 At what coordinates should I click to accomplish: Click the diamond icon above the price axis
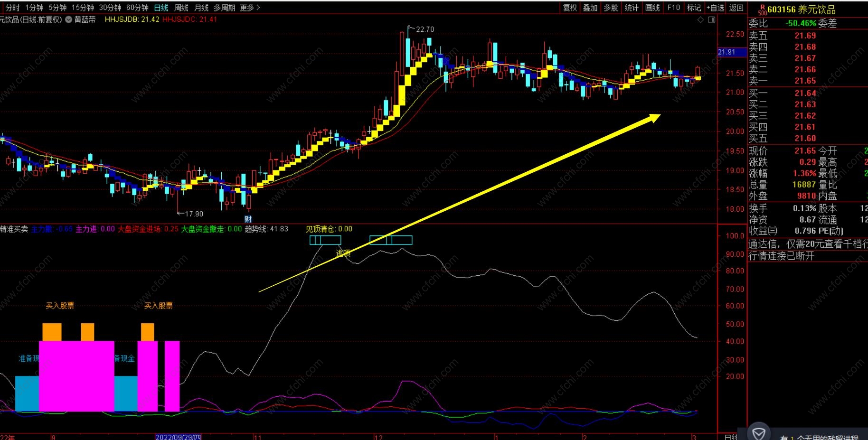tap(700, 19)
